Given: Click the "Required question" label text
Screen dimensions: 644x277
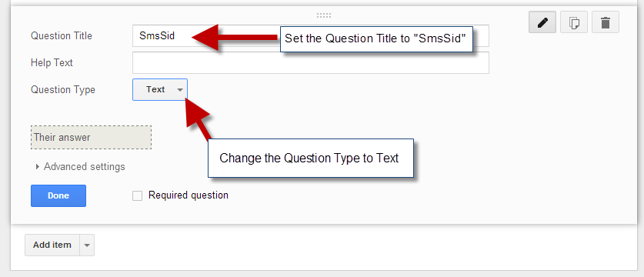Looking at the screenshot, I should click(x=188, y=195).
